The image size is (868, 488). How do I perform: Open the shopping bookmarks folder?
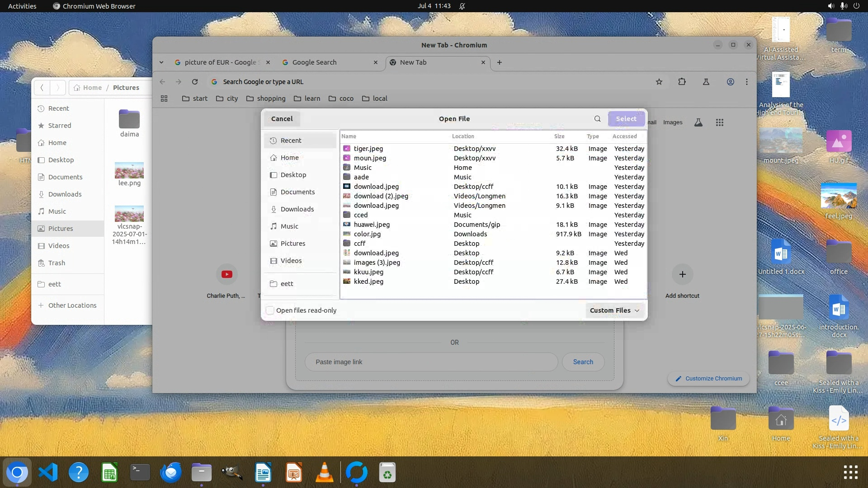(x=266, y=99)
